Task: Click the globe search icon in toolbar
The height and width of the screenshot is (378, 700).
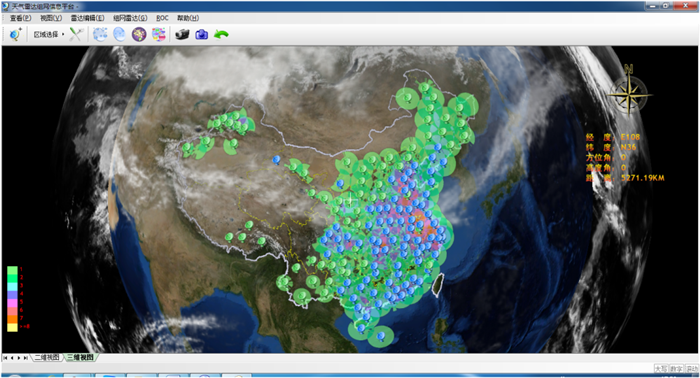Action: [x=15, y=34]
